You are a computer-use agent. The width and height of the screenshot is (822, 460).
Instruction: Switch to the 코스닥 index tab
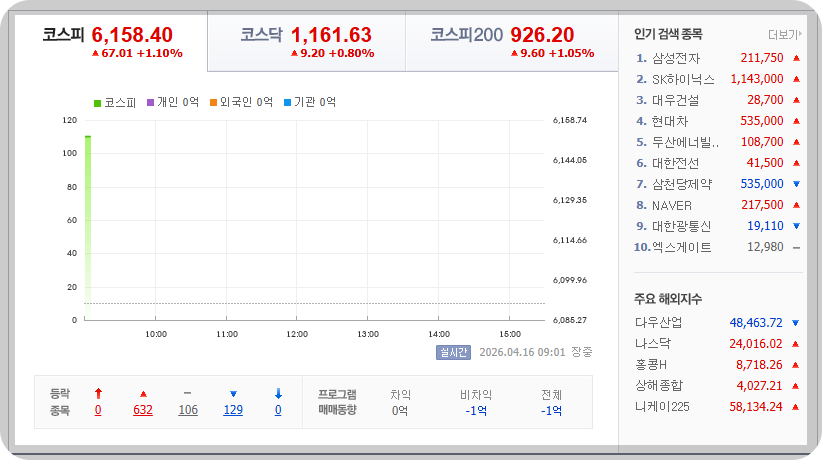pyautogui.click(x=307, y=42)
